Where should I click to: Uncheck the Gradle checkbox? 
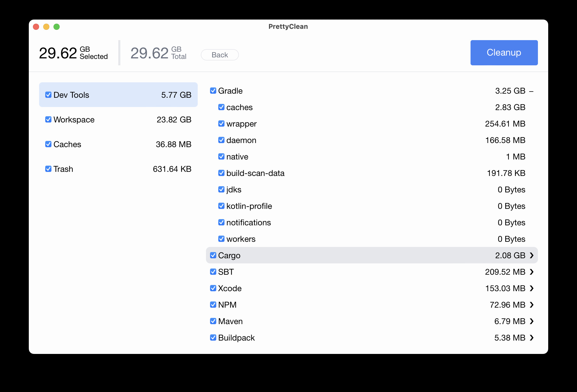(x=213, y=91)
